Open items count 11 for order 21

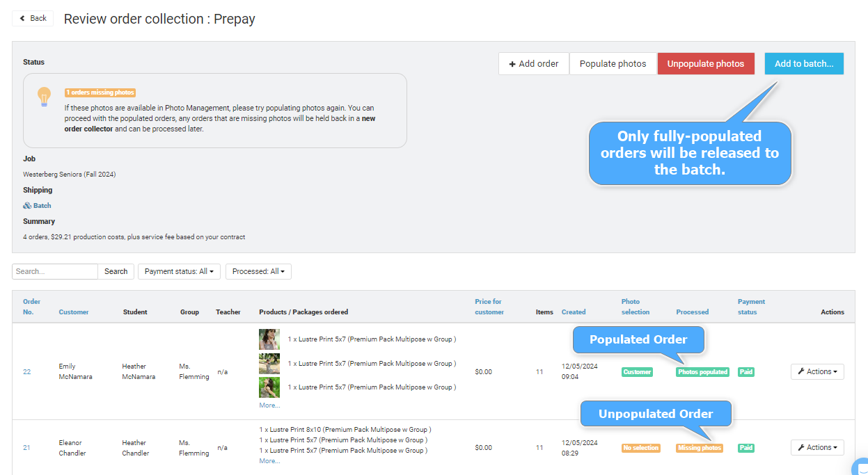pos(539,448)
